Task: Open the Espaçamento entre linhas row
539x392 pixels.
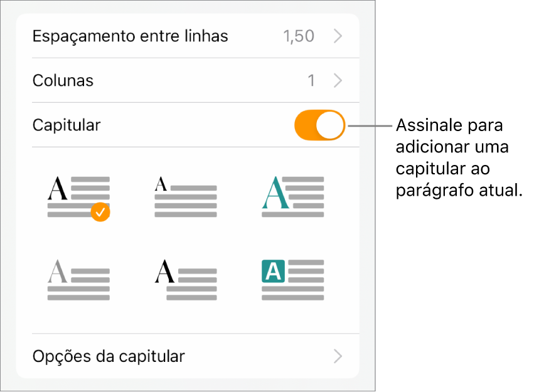Action: point(130,36)
